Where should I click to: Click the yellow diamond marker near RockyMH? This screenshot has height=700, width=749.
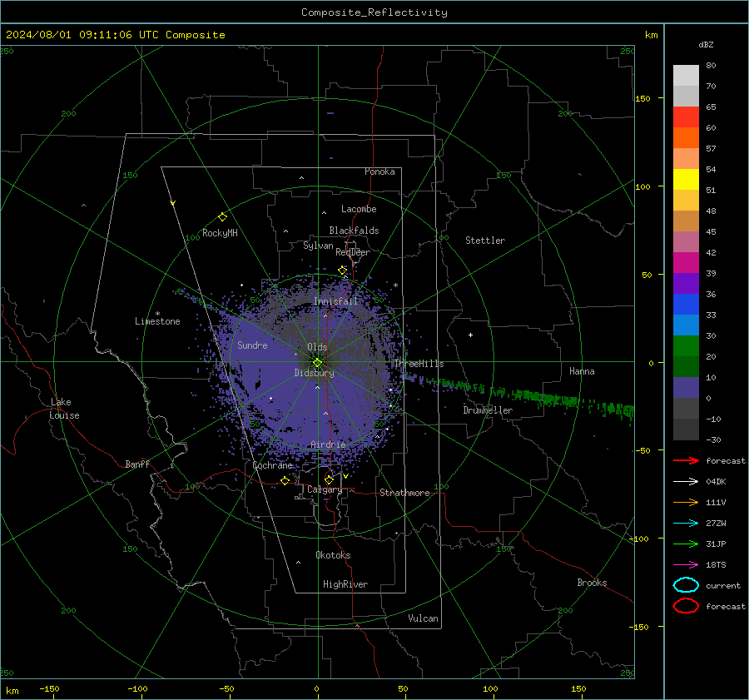(x=222, y=217)
